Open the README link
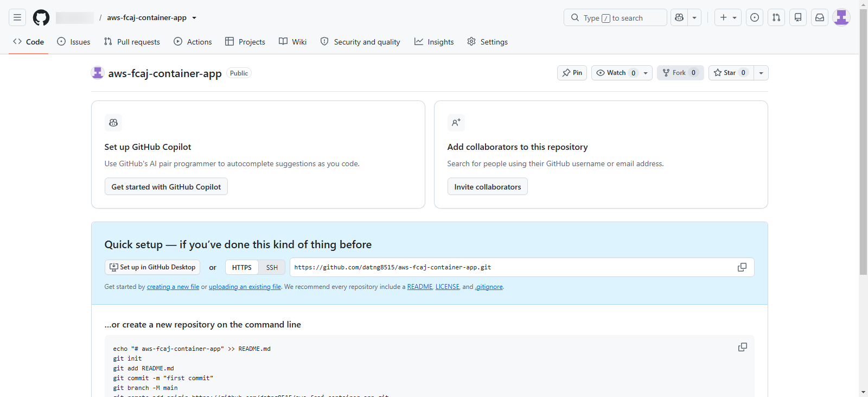The height and width of the screenshot is (397, 868). 420,287
